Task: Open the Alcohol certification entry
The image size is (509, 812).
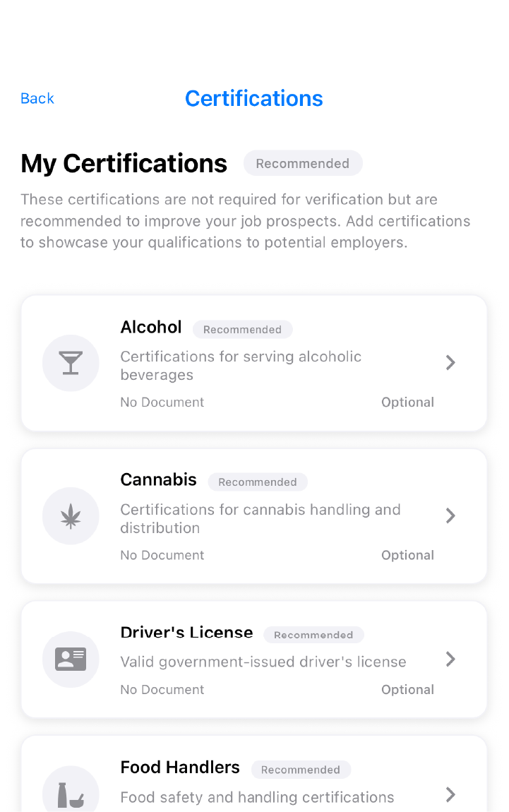Action: point(254,363)
